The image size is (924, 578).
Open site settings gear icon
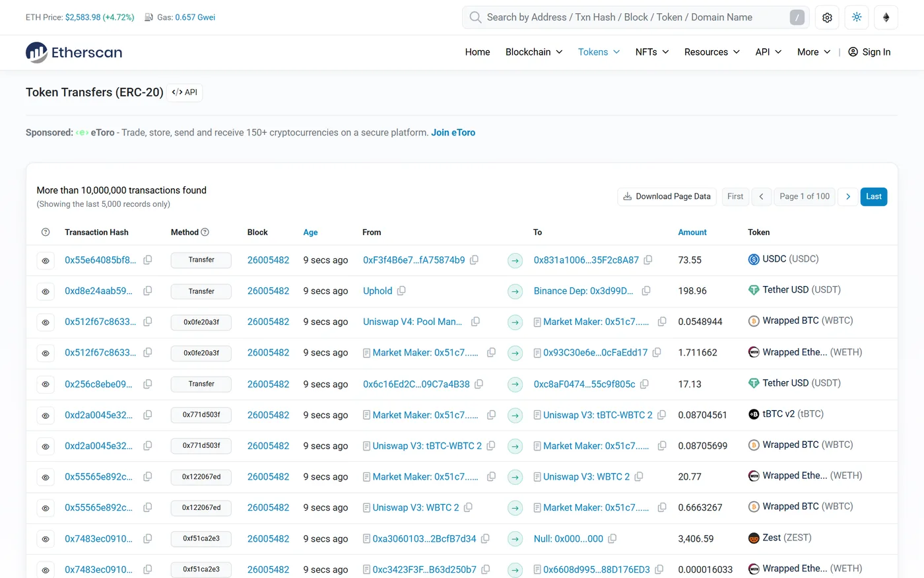[x=827, y=17]
